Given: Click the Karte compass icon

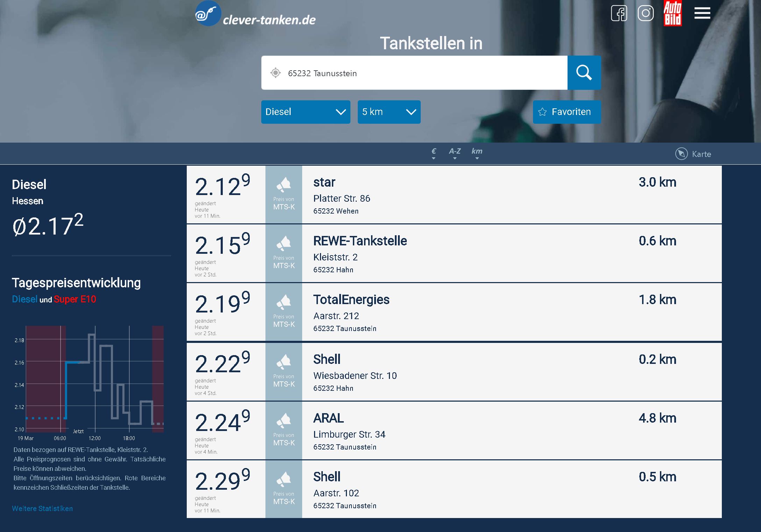Looking at the screenshot, I should tap(681, 154).
